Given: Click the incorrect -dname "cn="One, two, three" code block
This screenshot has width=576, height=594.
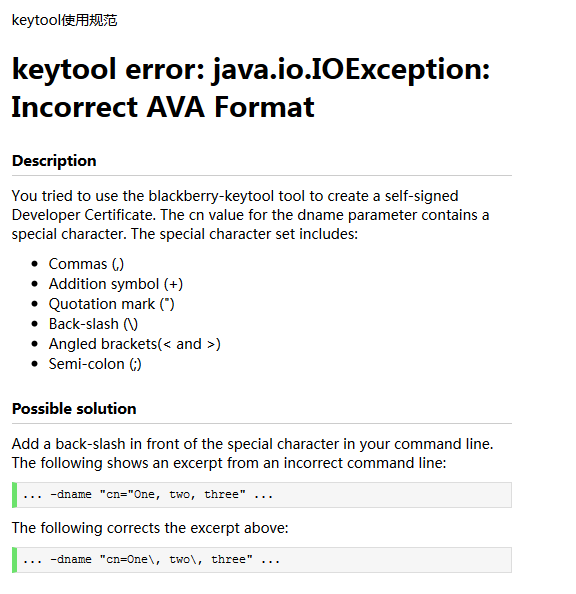Looking at the screenshot, I should point(262,495).
